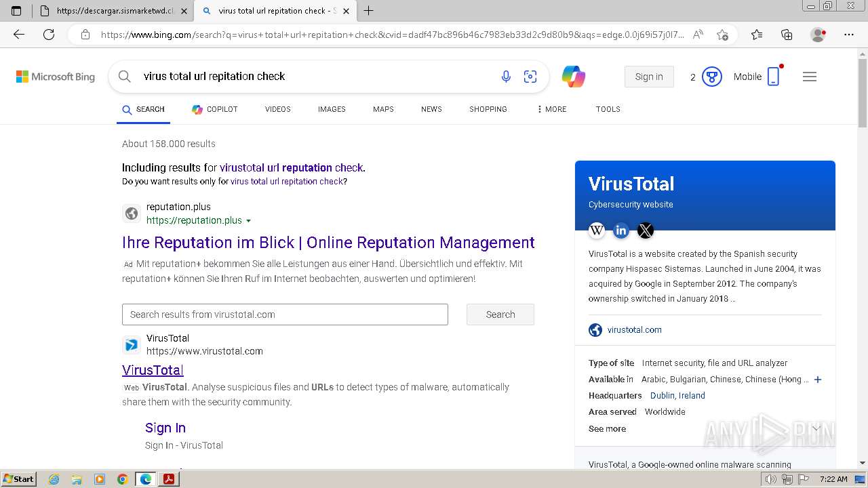Add this page to favorites
868x488 pixels.
click(x=722, y=35)
